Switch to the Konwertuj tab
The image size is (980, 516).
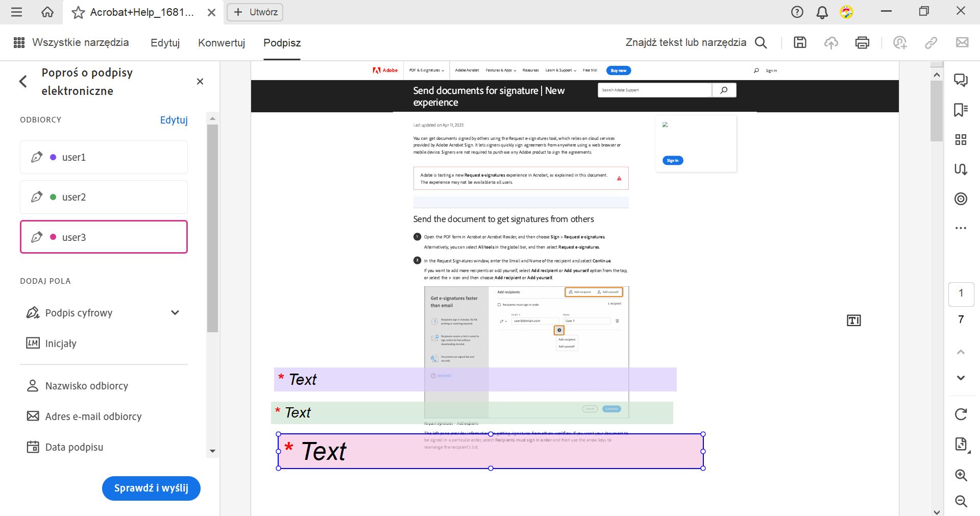(222, 43)
